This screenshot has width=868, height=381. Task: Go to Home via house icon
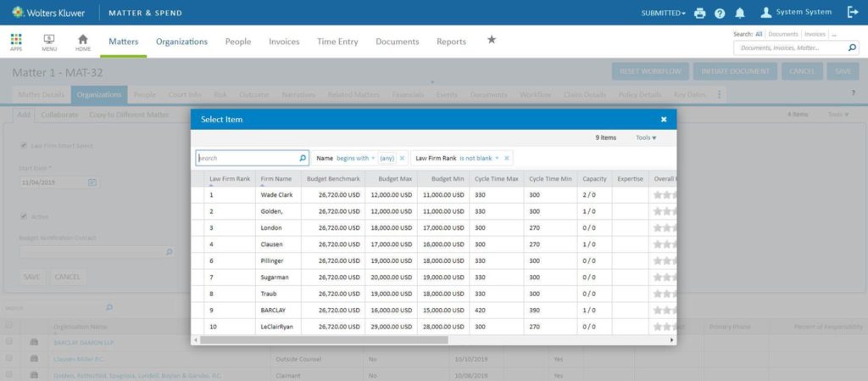83,42
